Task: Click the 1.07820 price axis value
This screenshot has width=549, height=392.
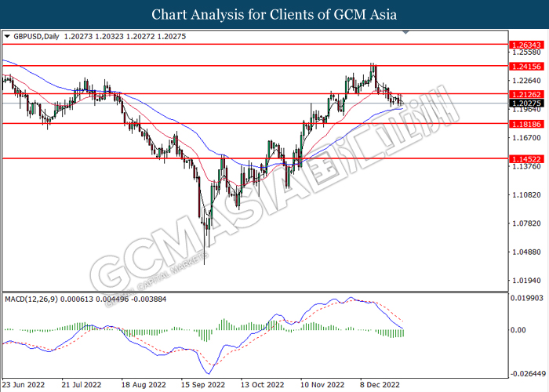Action: tap(526, 223)
